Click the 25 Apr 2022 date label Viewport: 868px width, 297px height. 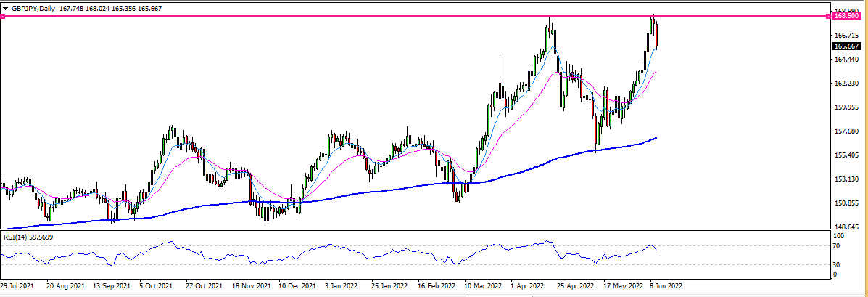(x=576, y=287)
